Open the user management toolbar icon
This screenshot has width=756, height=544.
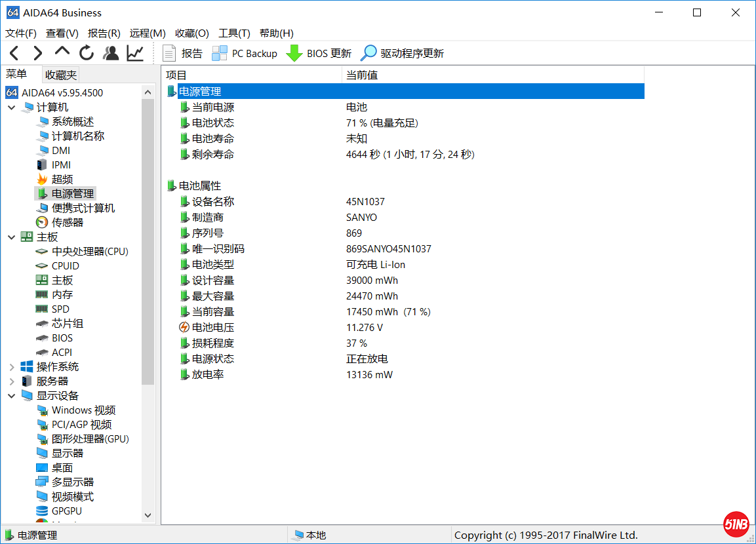[x=111, y=53]
